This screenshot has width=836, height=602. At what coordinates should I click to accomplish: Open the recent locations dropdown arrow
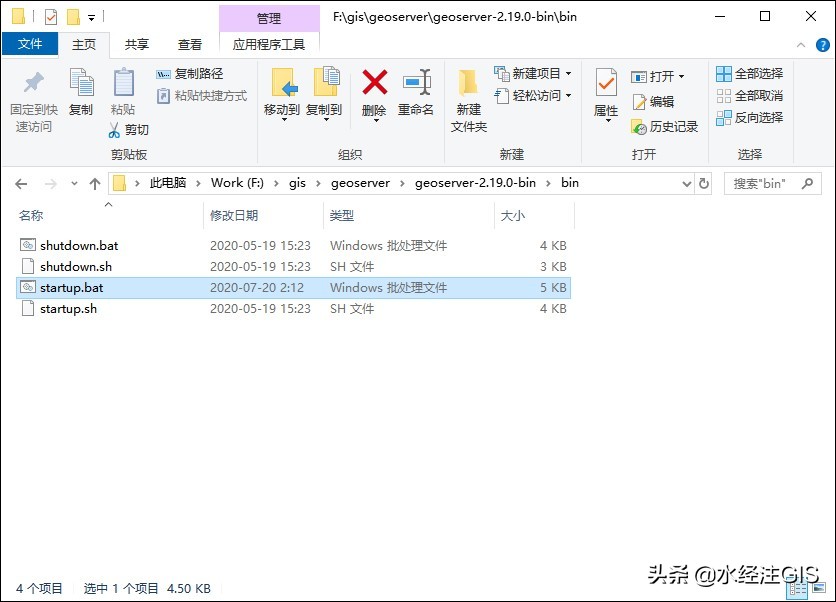point(74,184)
